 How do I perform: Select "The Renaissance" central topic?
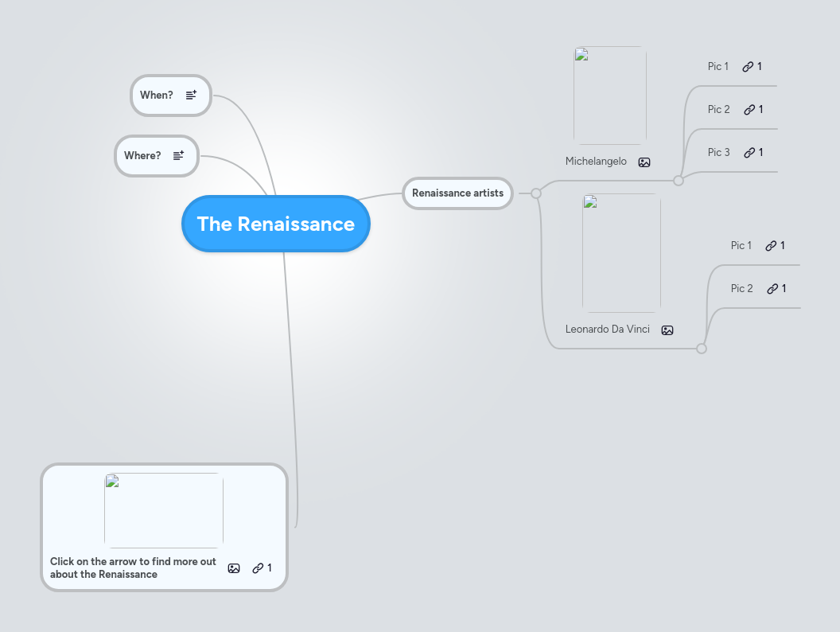tap(275, 224)
